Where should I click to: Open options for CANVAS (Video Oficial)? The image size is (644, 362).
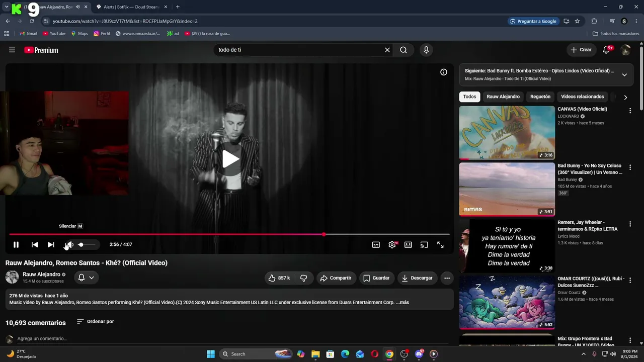[630, 111]
